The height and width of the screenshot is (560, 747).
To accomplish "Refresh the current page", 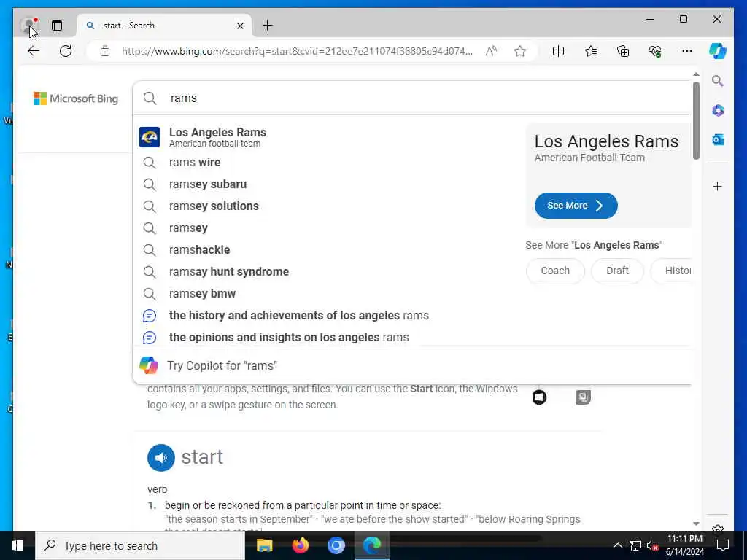I will point(66,51).
